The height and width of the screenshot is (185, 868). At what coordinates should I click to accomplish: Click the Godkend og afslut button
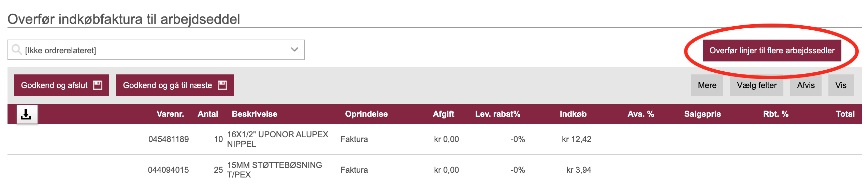click(62, 85)
